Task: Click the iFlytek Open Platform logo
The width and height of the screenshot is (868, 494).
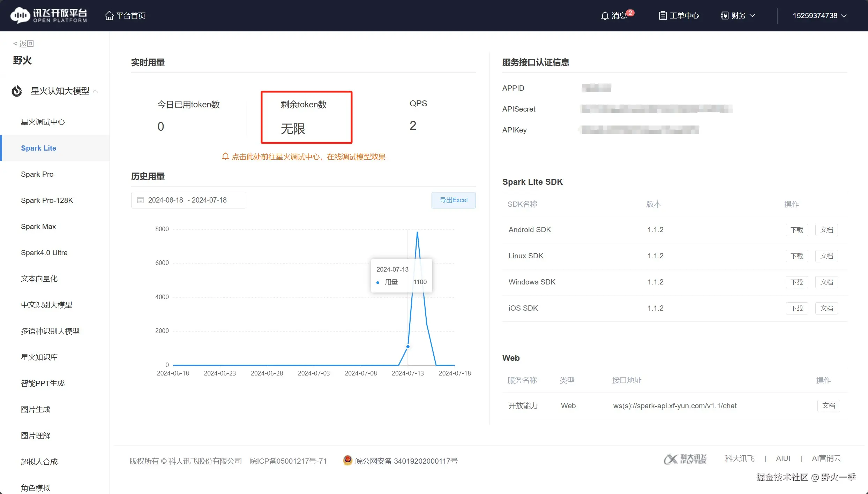Action: click(x=48, y=15)
